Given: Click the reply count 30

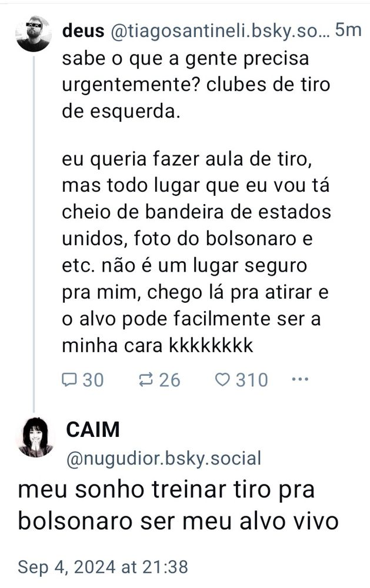Looking at the screenshot, I should pos(93,380).
